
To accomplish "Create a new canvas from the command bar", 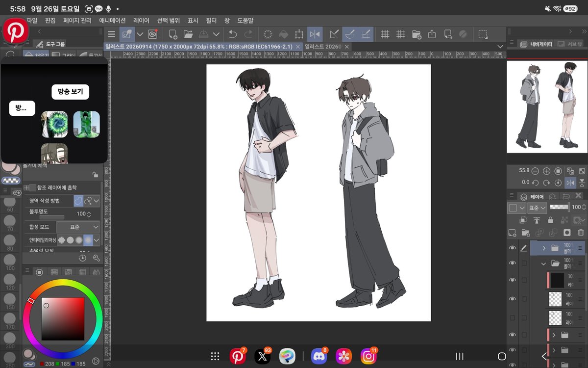I will (173, 34).
